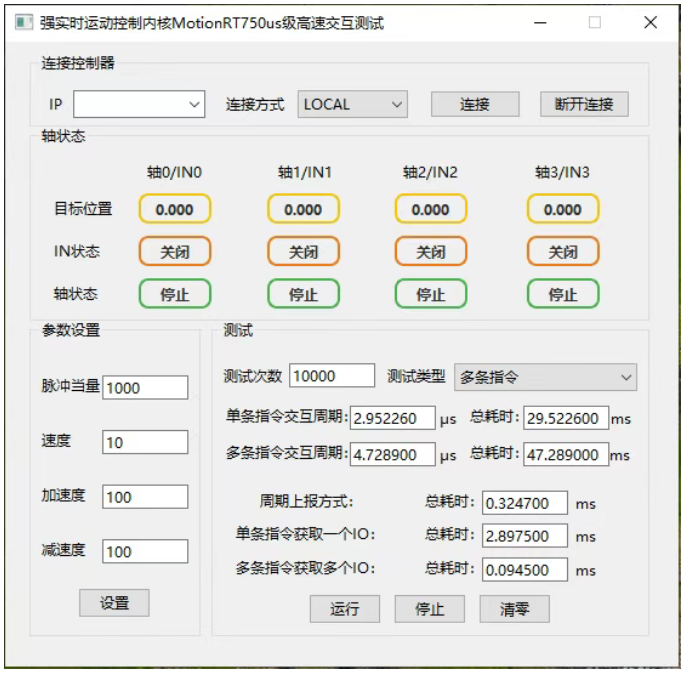Click the 轴3/IN3 column header

(562, 172)
